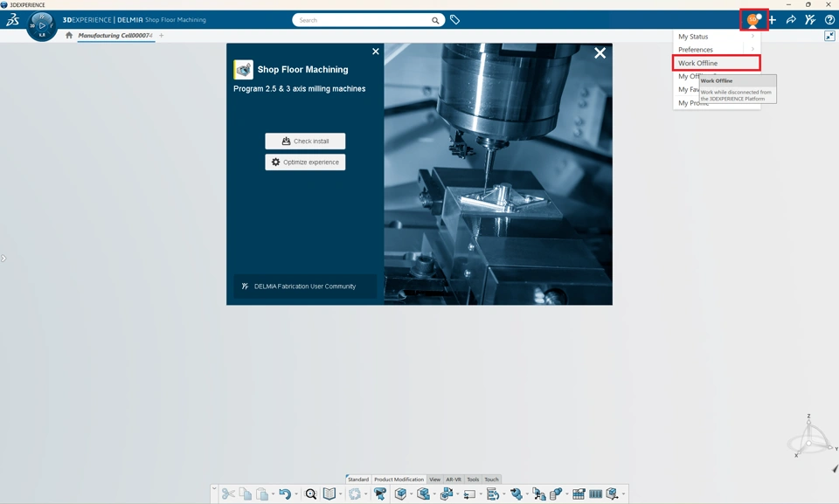Viewport: 839px width, 504px height.
Task: Click the Home icon beside tab
Action: [x=68, y=35]
